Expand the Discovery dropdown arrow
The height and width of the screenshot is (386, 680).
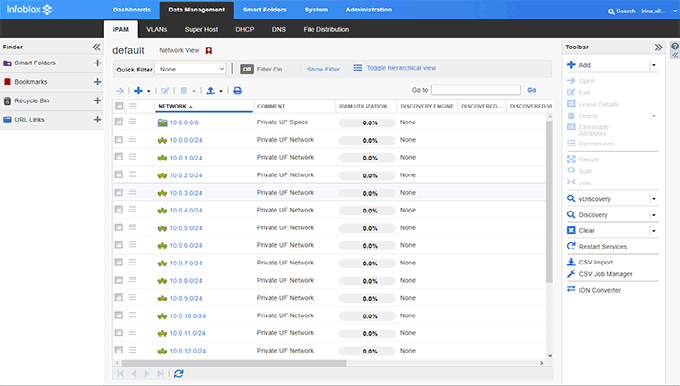[654, 215]
